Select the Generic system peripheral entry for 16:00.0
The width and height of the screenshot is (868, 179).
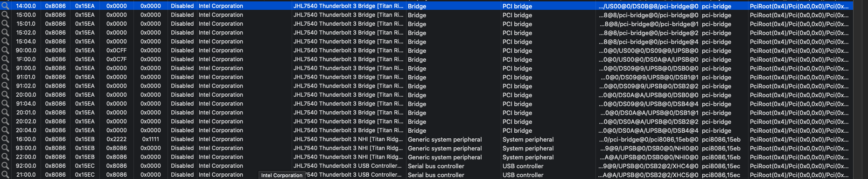pos(445,139)
